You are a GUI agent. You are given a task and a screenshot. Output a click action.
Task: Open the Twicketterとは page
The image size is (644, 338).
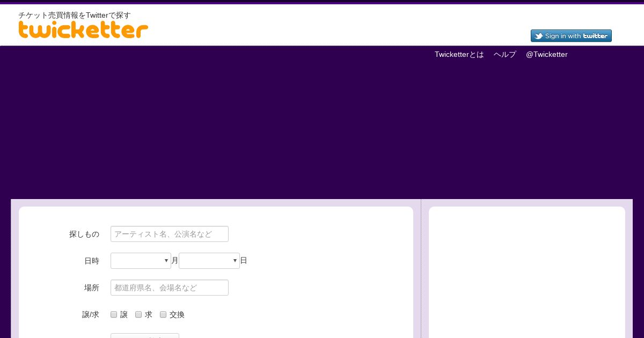[x=459, y=54]
